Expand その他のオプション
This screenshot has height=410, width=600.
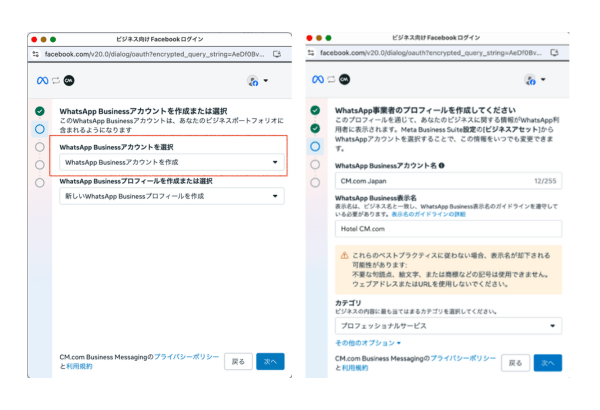pos(368,343)
